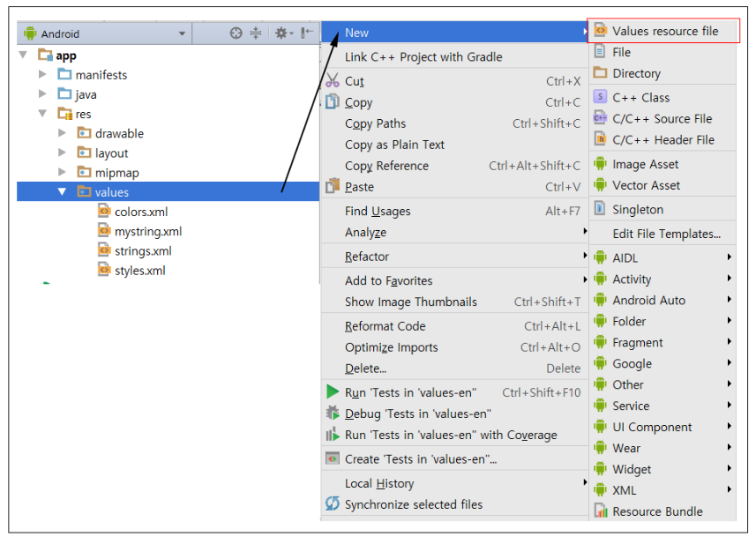Image resolution: width=756 pixels, height=544 pixels.
Task: Expand the java folder
Action: click(42, 94)
